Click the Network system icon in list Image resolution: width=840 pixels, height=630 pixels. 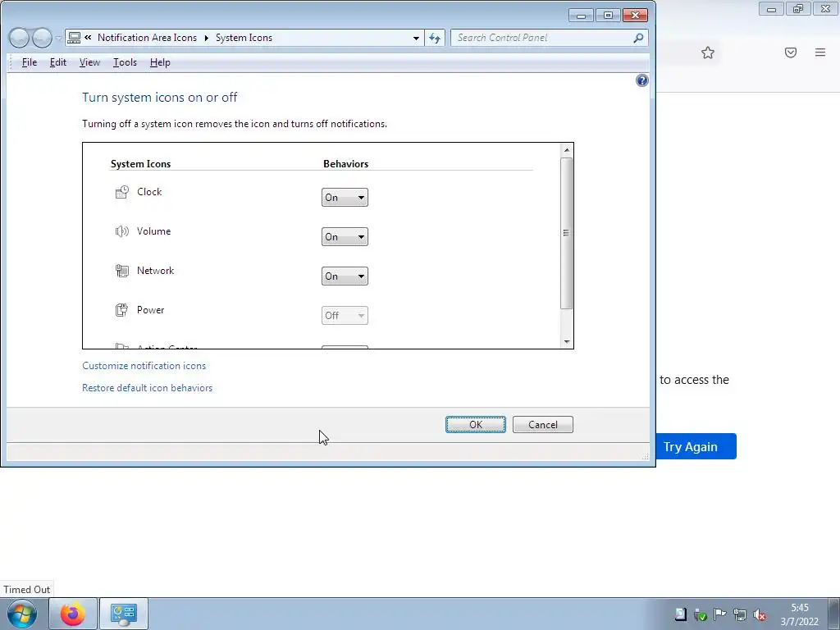(122, 271)
